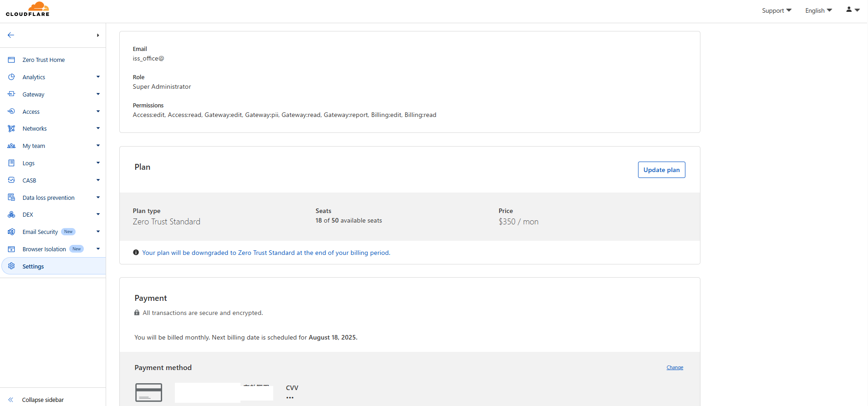Click the Email Security icon
868x406 pixels.
click(x=11, y=232)
